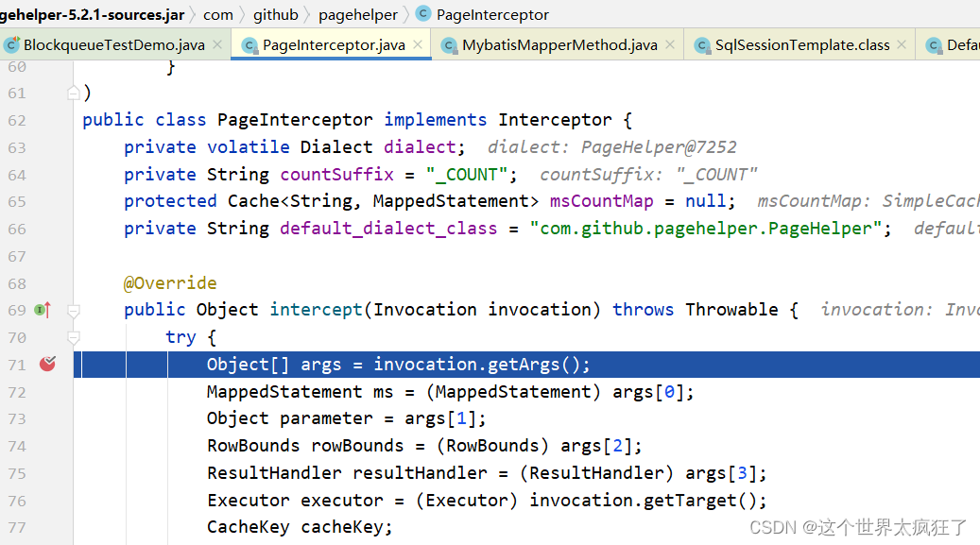Switch to the BlockqueueTestDemo.java tab
Screen dimensions: 980x545
coord(115,45)
